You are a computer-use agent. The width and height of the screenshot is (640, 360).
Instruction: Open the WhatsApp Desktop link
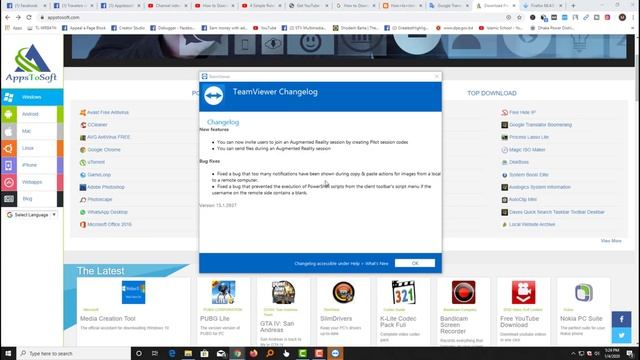[107, 212]
